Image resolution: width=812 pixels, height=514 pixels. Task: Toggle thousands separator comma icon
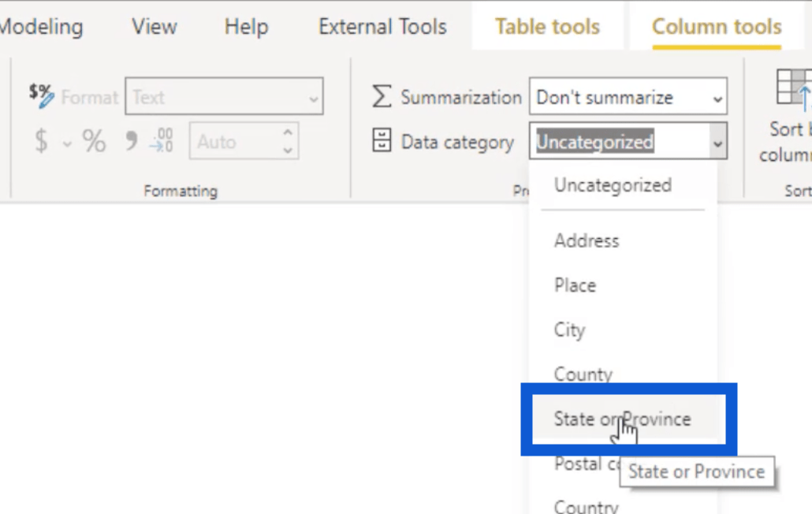pyautogui.click(x=132, y=140)
